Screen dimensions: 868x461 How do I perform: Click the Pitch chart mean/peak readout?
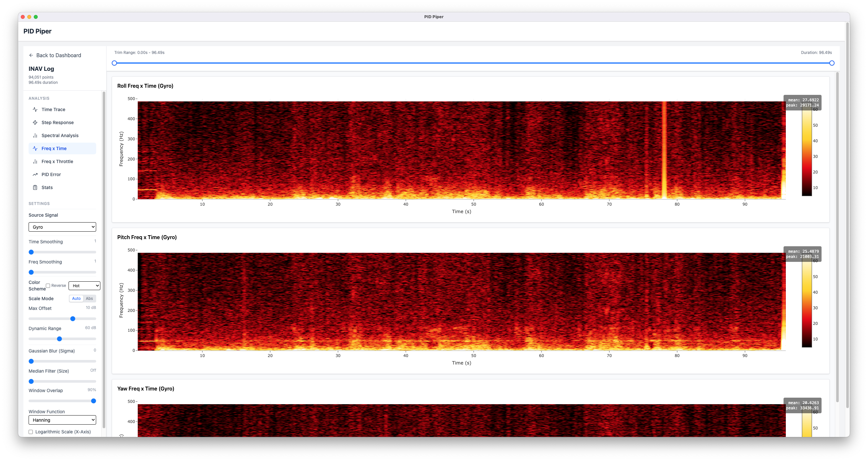click(x=802, y=254)
